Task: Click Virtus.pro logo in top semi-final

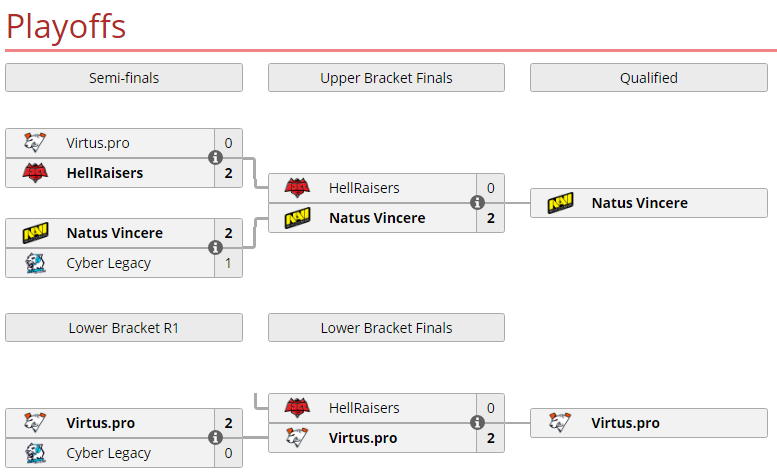Action: [35, 143]
